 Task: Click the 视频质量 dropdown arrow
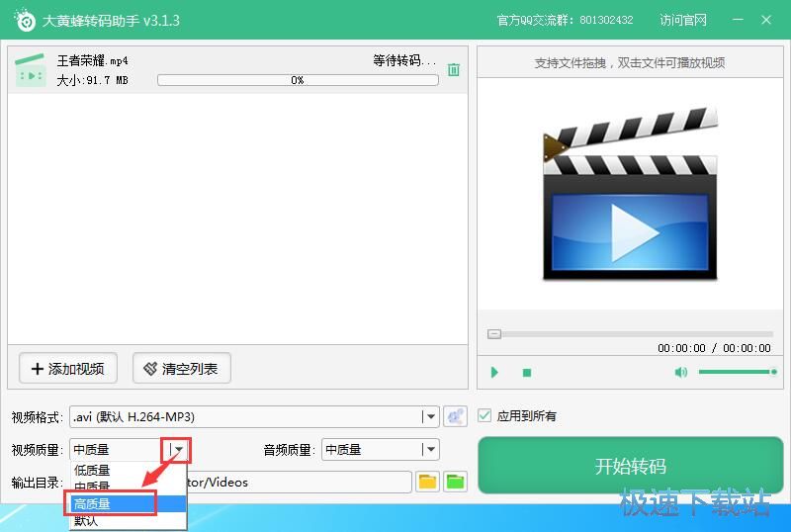point(178,449)
